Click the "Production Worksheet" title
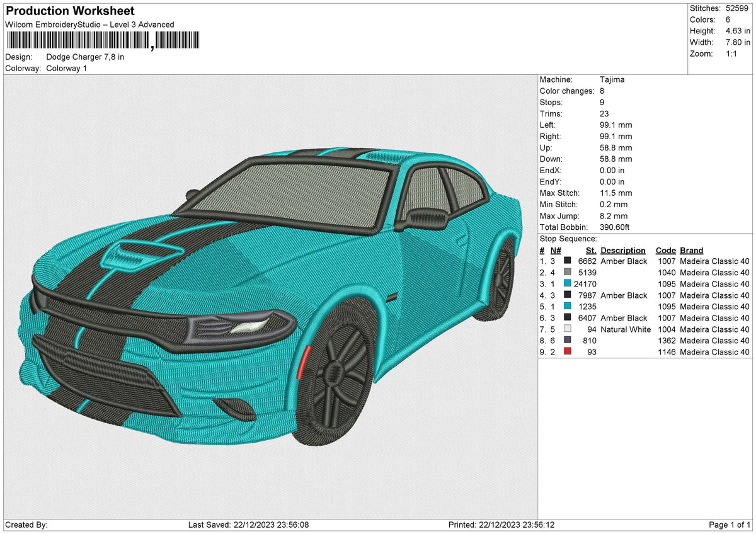 coord(70,11)
